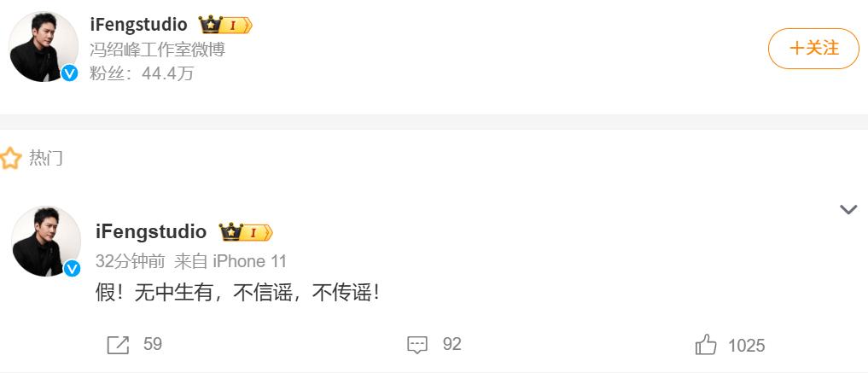Click the comment count 92
Screen dimensions: 868x373
point(451,344)
